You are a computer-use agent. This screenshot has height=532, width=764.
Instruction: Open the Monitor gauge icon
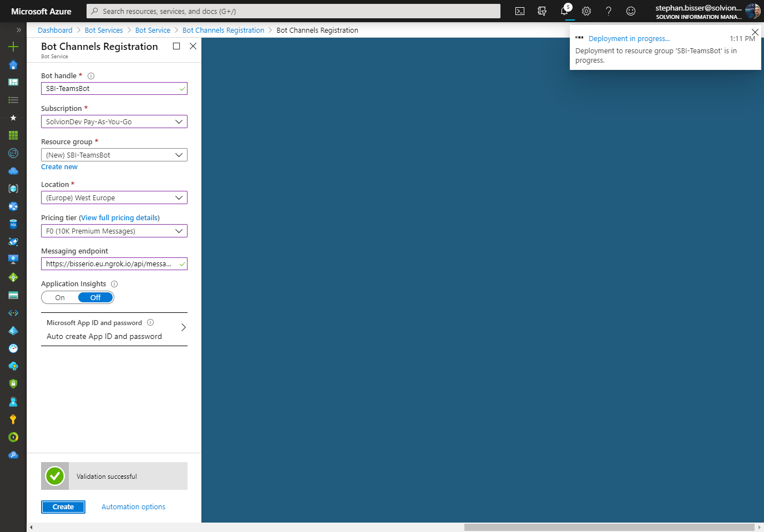pyautogui.click(x=13, y=348)
